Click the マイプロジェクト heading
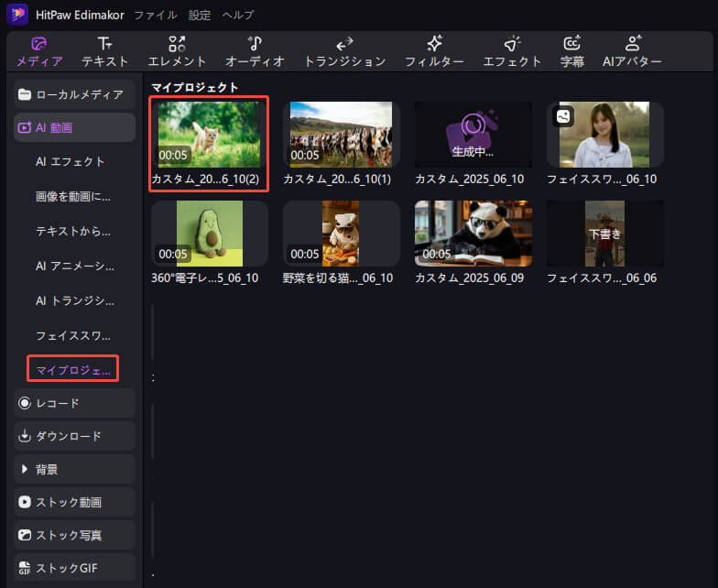This screenshot has width=718, height=588. (x=194, y=87)
